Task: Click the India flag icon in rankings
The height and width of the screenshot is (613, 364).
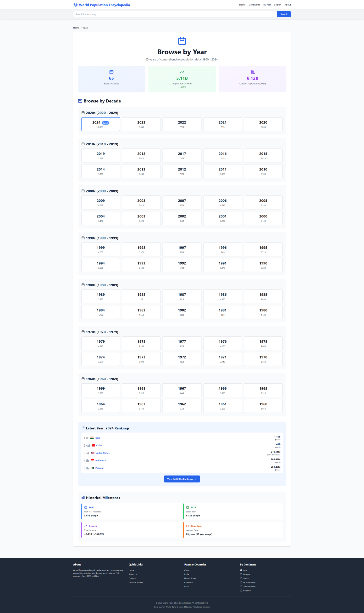Action: click(92, 438)
